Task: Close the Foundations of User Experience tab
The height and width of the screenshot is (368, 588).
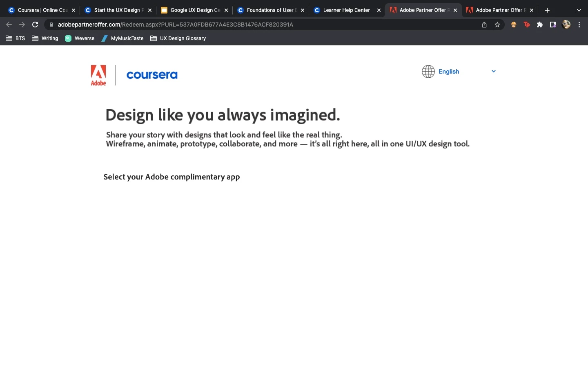Action: coord(303,10)
